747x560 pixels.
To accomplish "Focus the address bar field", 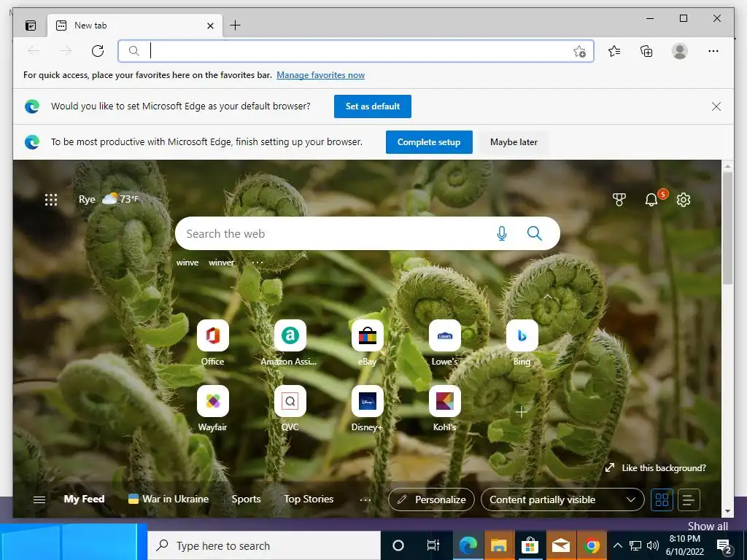I will tap(355, 51).
